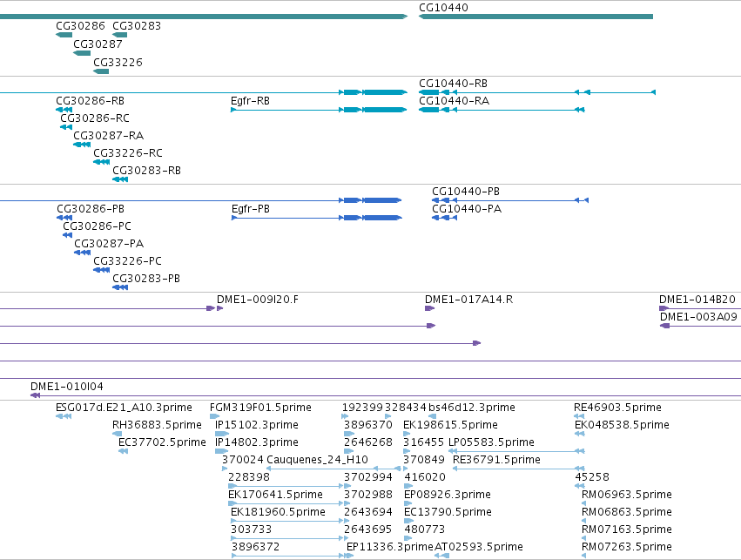Select the 370849 EST label
The width and height of the screenshot is (741, 560).
[424, 460]
